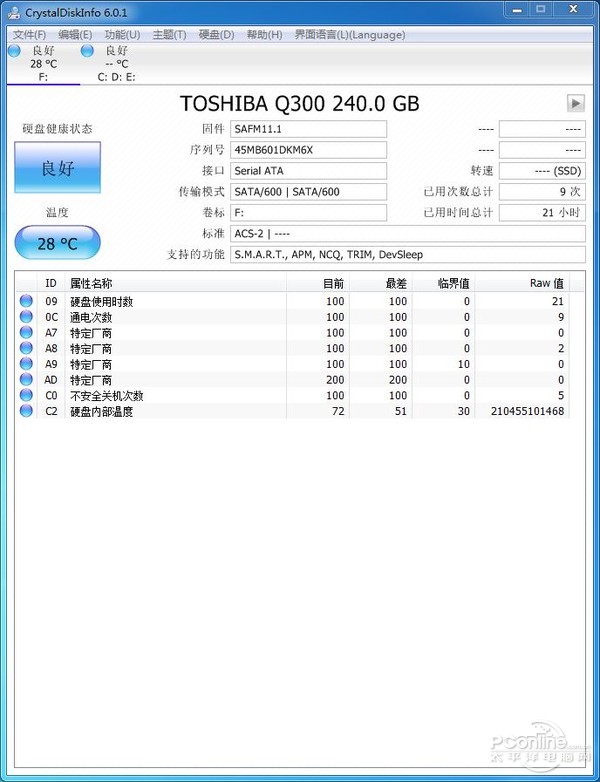The image size is (600, 782).
Task: Select the C: D: E: disk tab
Action: (116, 64)
